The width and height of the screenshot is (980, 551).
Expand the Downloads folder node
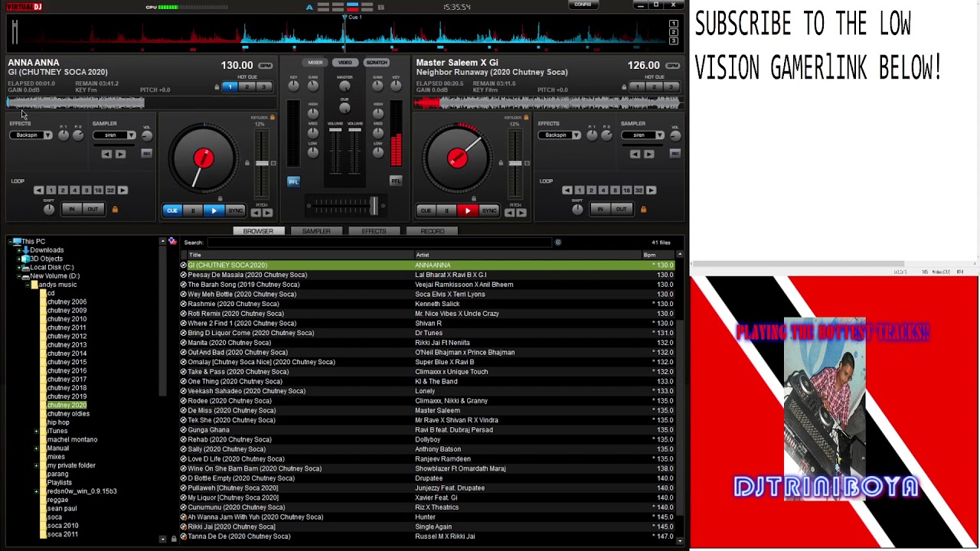[18, 250]
